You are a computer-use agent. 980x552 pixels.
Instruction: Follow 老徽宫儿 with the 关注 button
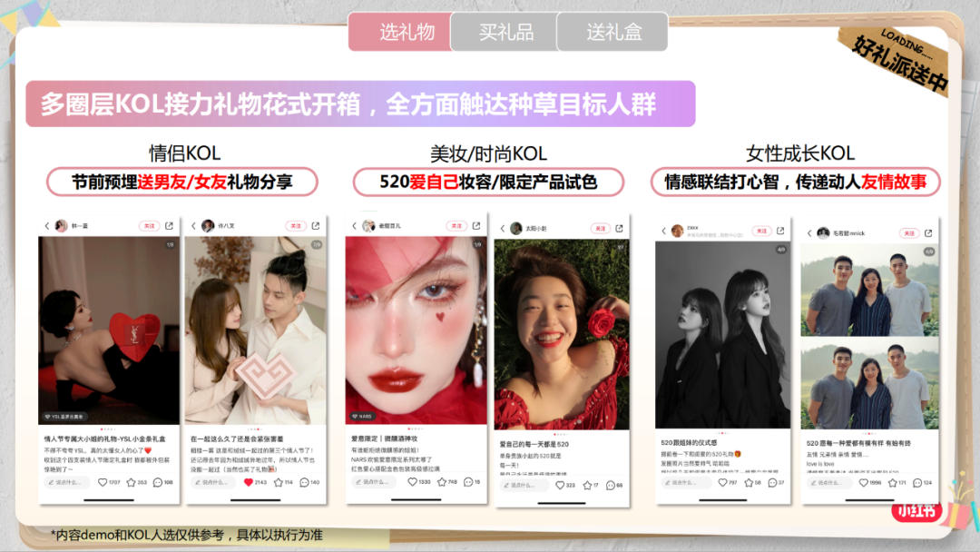click(x=455, y=226)
